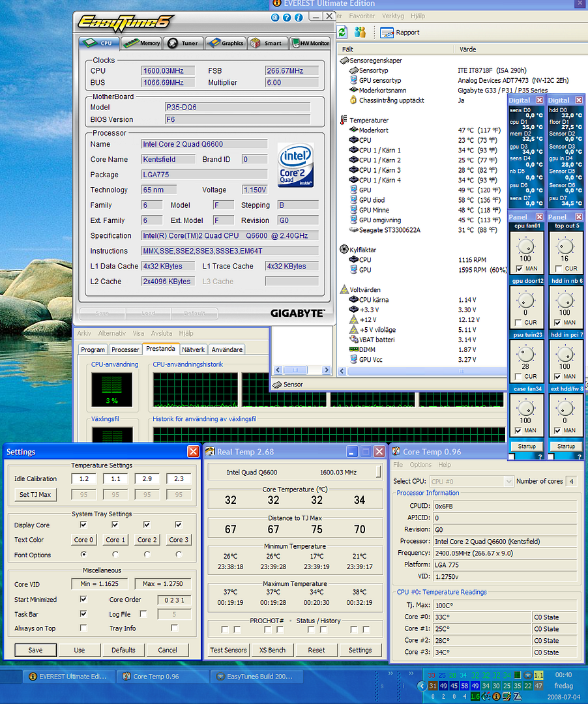This screenshot has width=588, height=704.
Task: Click XS Bench button in Real Temp
Action: point(272,650)
